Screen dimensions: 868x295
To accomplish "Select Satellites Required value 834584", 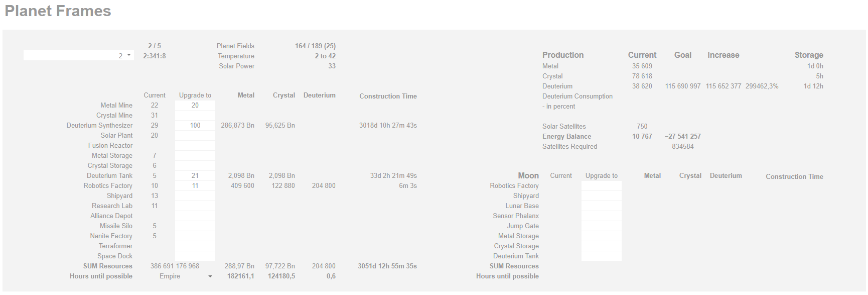I will [x=683, y=147].
